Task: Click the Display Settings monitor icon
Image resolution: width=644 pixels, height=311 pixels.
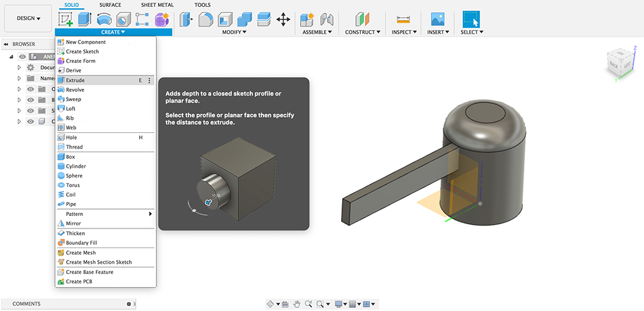Action: pyautogui.click(x=339, y=304)
